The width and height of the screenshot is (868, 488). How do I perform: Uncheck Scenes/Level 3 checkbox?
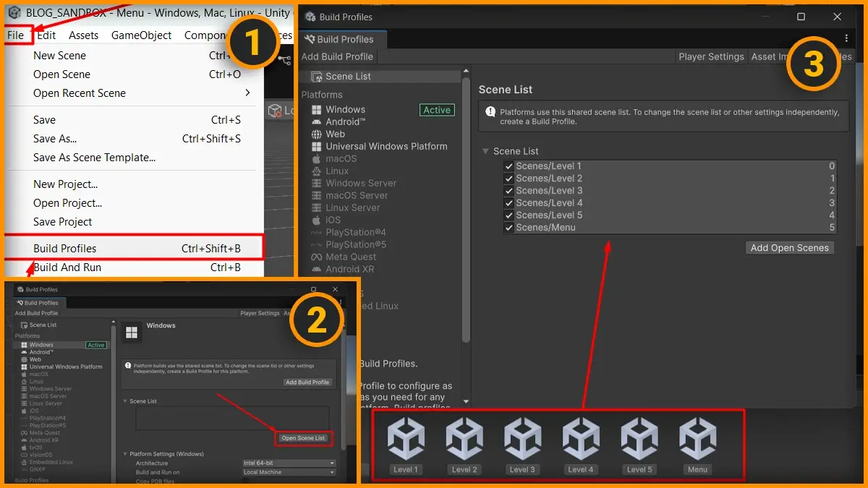(x=509, y=191)
